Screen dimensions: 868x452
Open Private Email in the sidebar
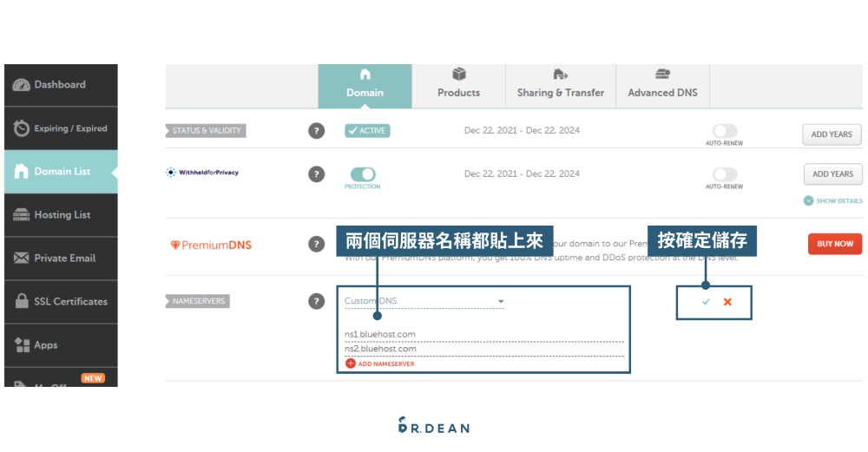point(61,258)
